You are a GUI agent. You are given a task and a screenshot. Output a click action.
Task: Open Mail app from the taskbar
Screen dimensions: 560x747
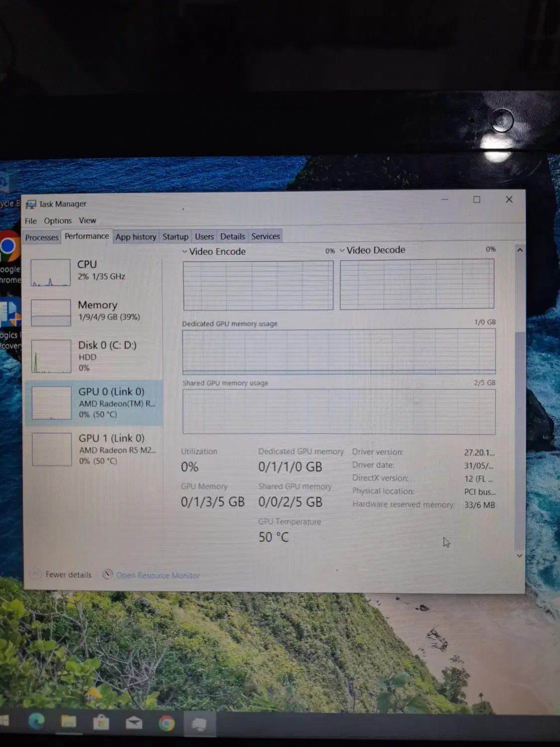(134, 723)
